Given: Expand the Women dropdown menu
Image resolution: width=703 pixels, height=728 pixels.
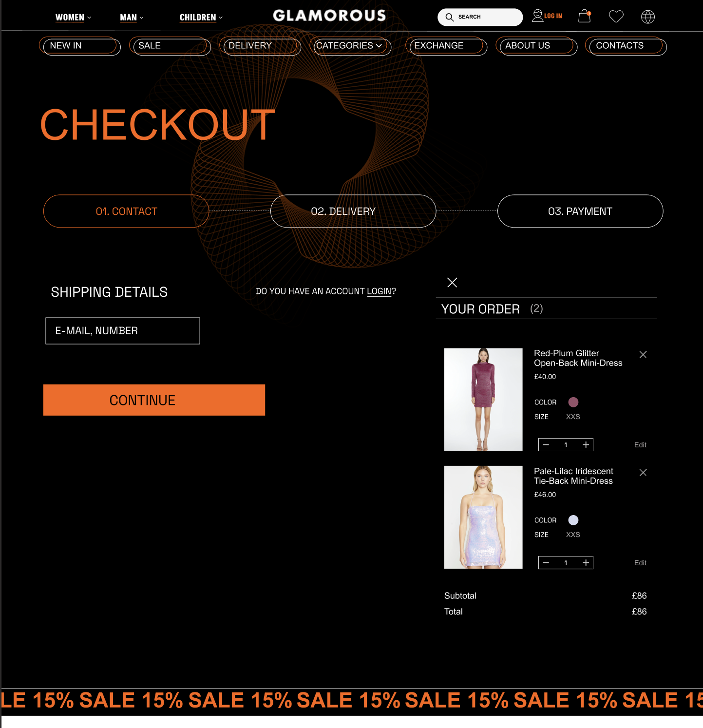Looking at the screenshot, I should pos(73,18).
